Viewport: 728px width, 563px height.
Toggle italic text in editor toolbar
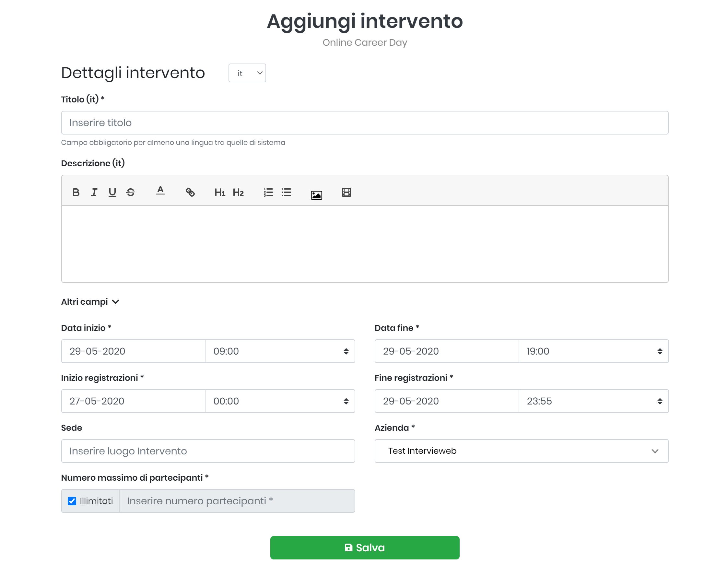click(94, 192)
